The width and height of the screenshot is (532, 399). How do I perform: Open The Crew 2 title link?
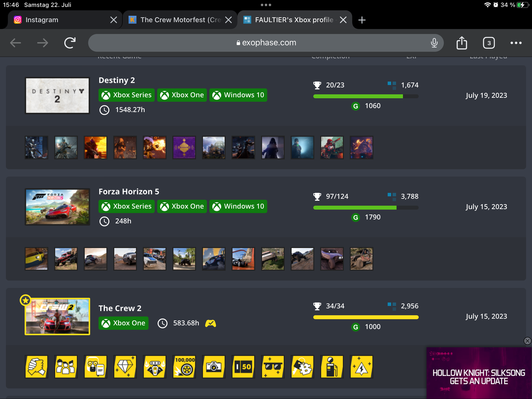tap(120, 309)
